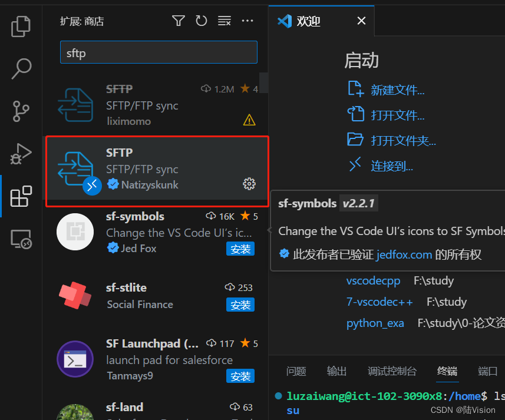Click the warning icon on liximomo's SFTP extension

tap(249, 119)
